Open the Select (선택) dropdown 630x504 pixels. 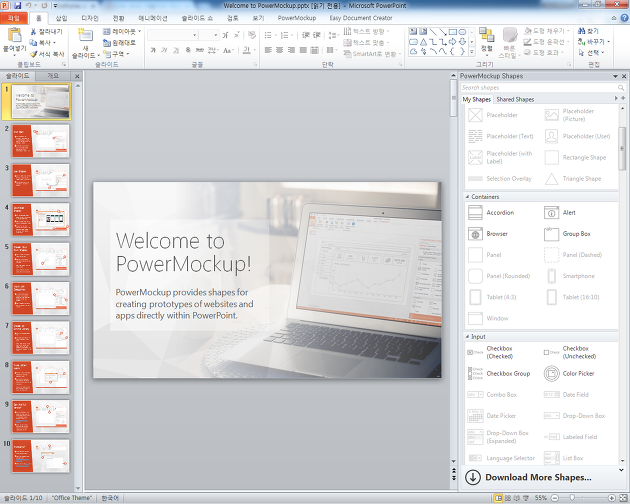click(591, 53)
